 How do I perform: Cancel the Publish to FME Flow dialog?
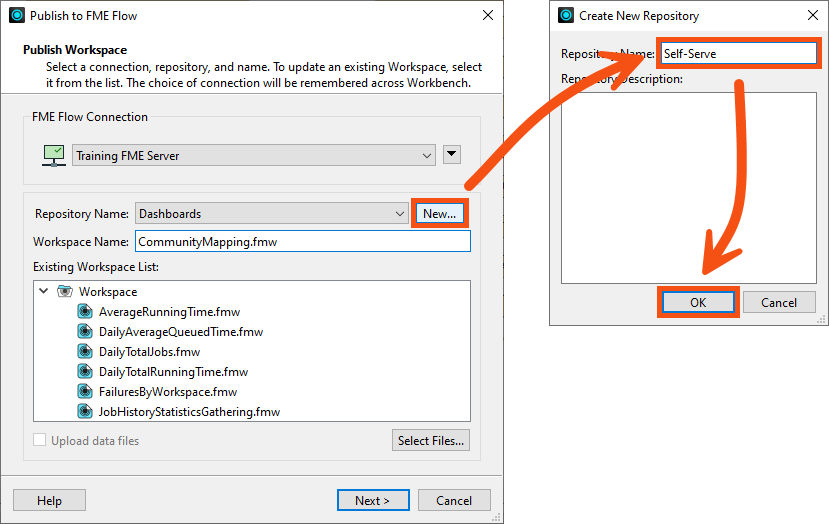point(454,500)
